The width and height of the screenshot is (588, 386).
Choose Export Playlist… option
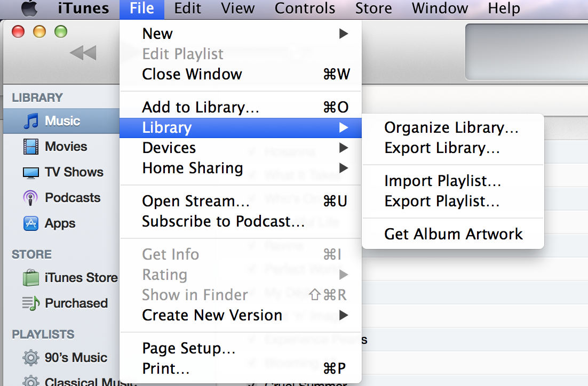[441, 202]
